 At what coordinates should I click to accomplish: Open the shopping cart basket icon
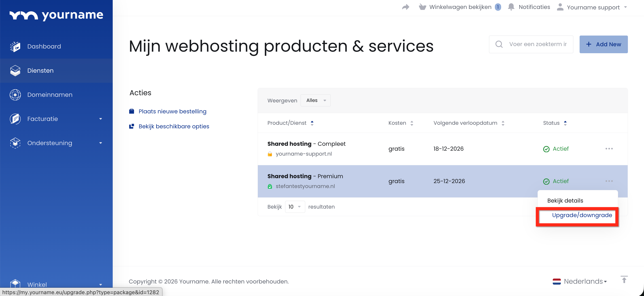tap(422, 7)
